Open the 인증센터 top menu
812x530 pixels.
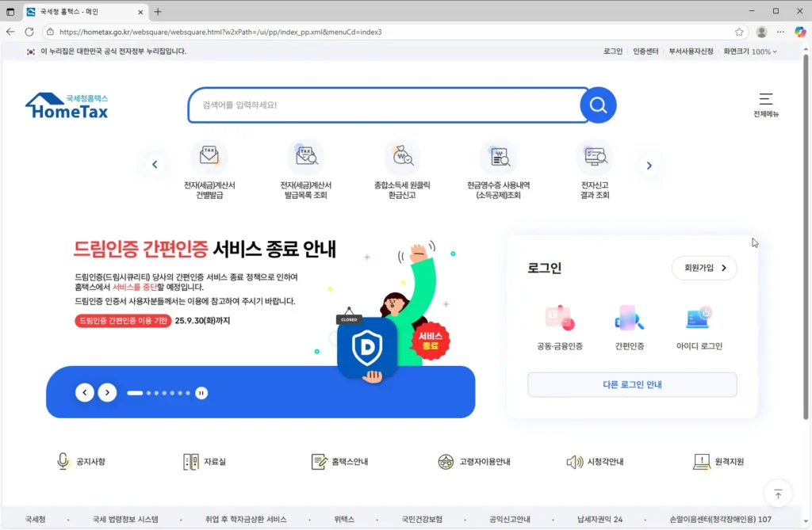pyautogui.click(x=645, y=51)
